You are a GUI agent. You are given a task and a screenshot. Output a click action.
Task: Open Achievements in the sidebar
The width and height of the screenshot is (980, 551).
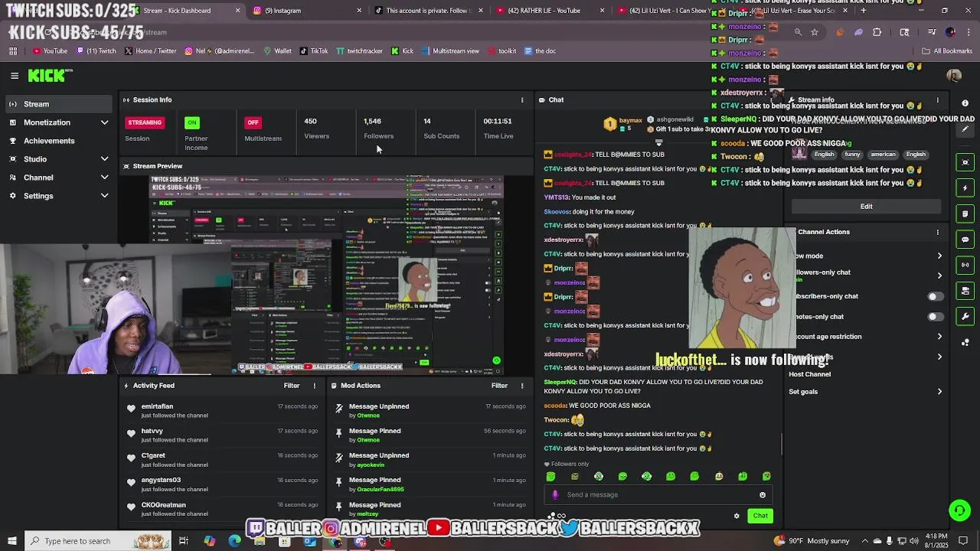57,141
